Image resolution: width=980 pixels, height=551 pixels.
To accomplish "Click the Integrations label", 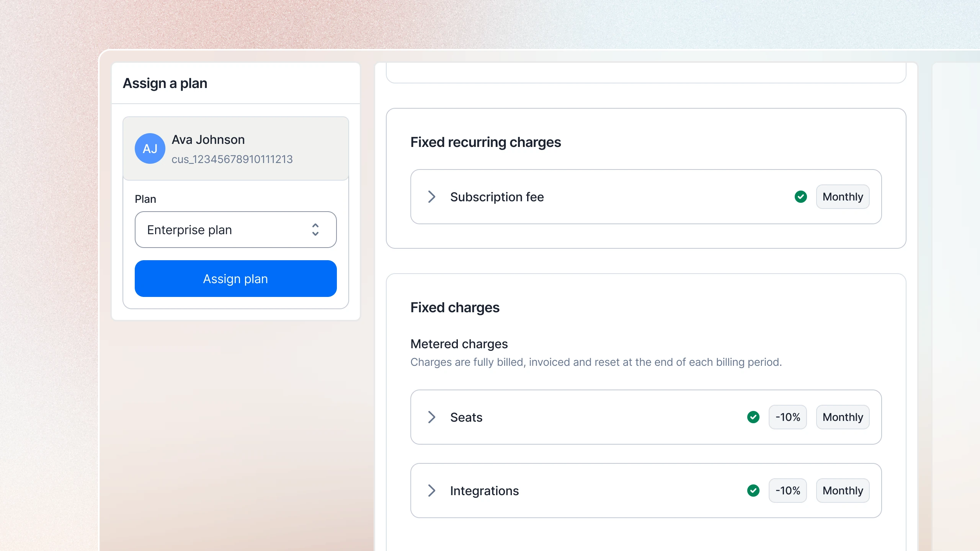I will tap(484, 491).
